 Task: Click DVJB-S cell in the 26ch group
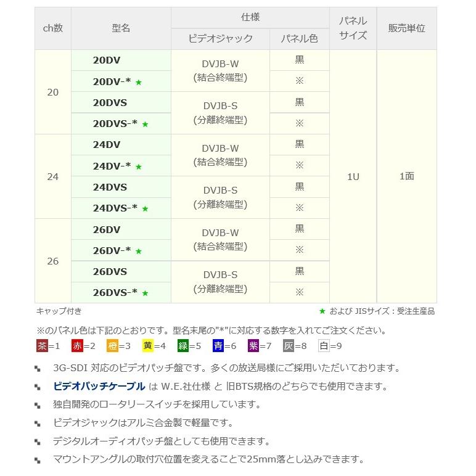(220, 282)
